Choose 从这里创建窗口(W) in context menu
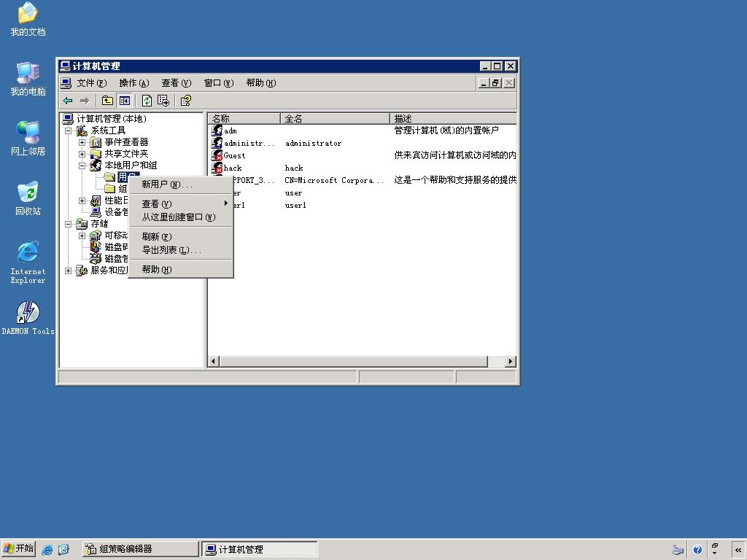The width and height of the screenshot is (747, 560). pyautogui.click(x=181, y=217)
